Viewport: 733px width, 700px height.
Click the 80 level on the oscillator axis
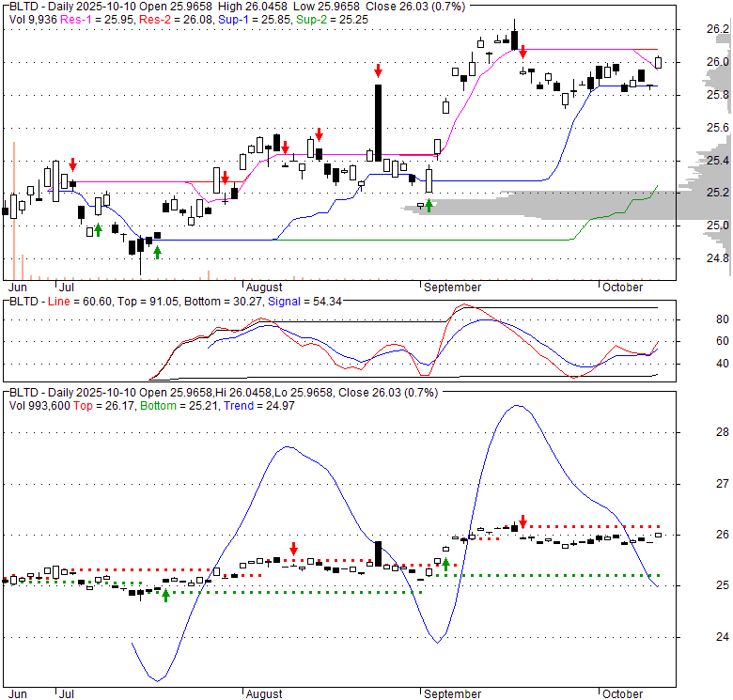click(723, 319)
